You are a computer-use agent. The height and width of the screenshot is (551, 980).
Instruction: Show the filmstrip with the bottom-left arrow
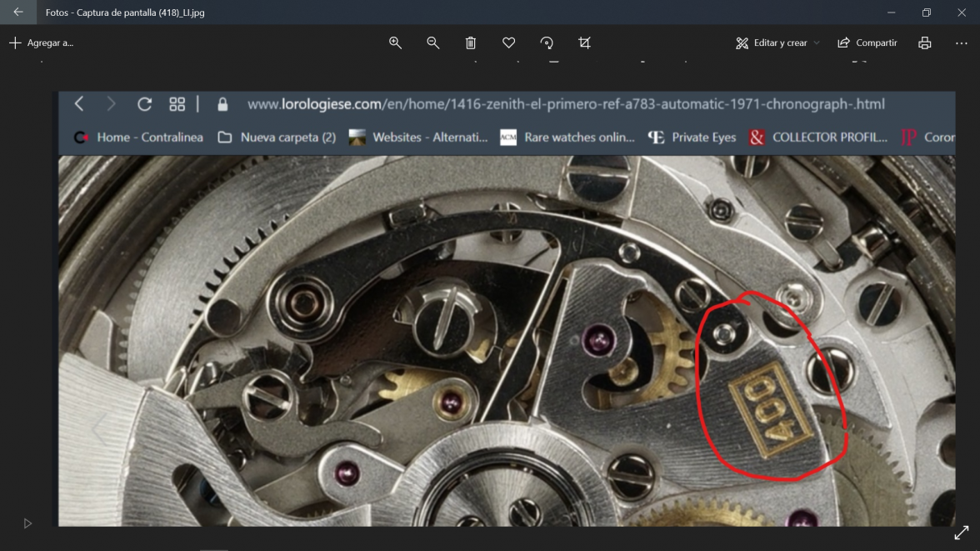tap(27, 523)
